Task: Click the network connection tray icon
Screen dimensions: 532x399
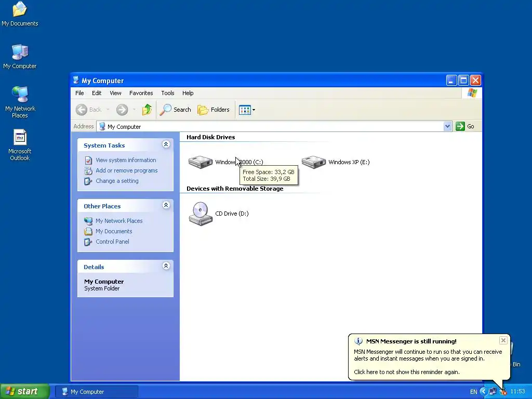Action: (x=493, y=392)
